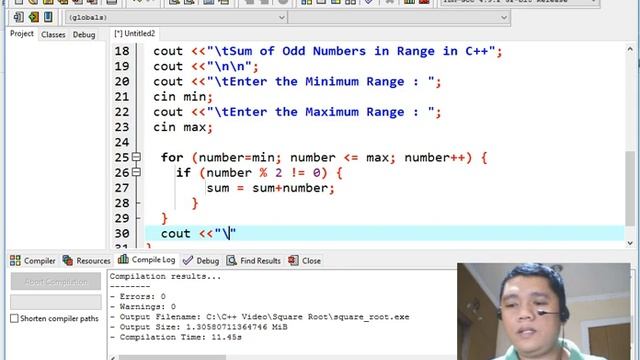
Task: Click the compile log scroll left arrow
Action: [113, 358]
